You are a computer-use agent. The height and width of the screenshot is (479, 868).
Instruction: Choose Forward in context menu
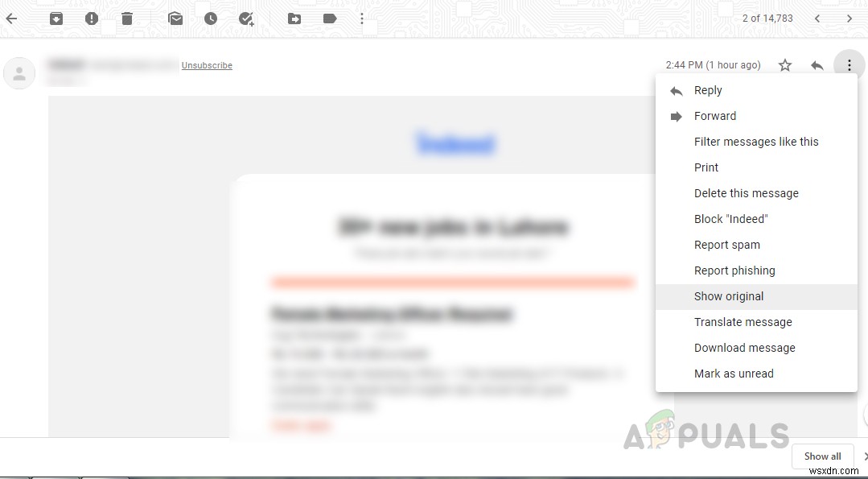tap(756, 116)
